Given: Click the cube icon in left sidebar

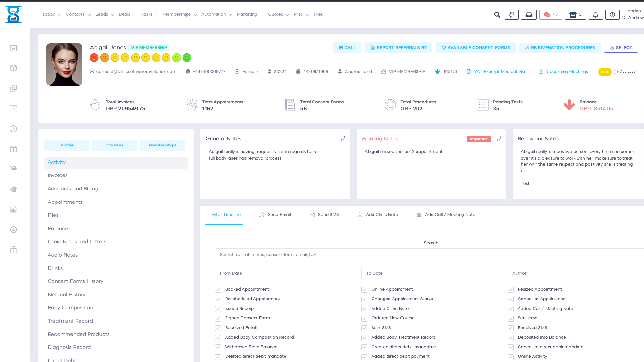Looking at the screenshot, I should click(13, 68).
